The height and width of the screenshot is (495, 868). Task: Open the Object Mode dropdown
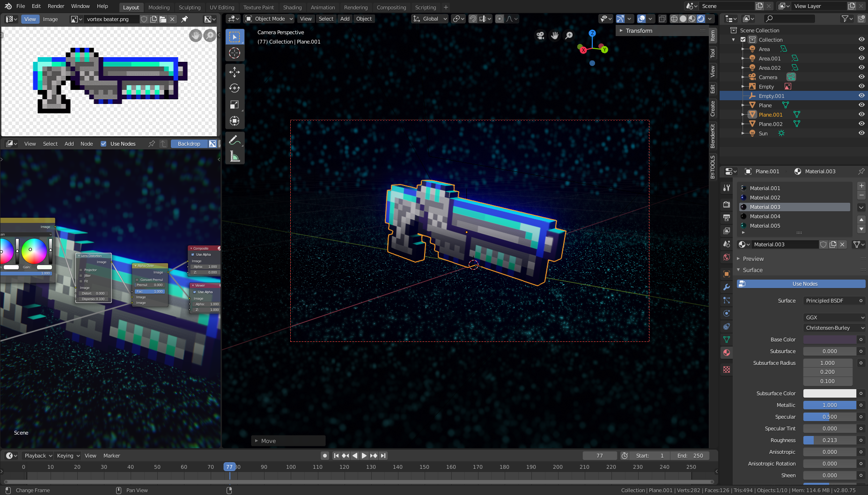pyautogui.click(x=269, y=19)
